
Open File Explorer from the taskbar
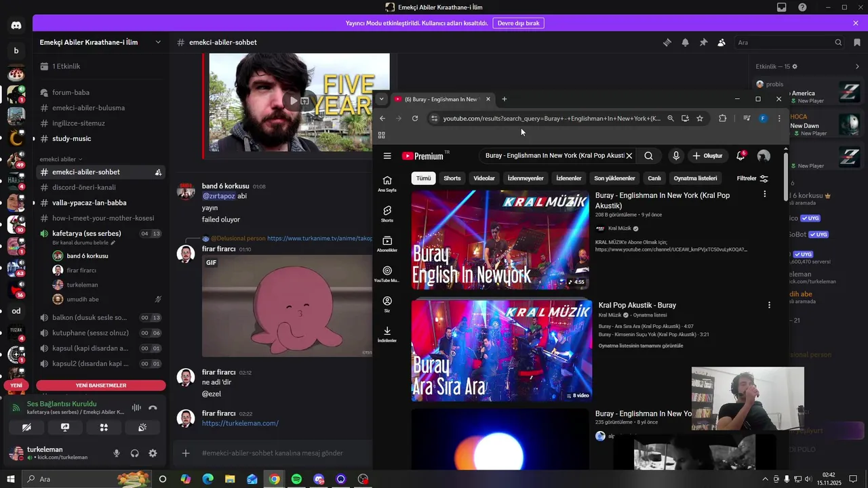point(230,479)
